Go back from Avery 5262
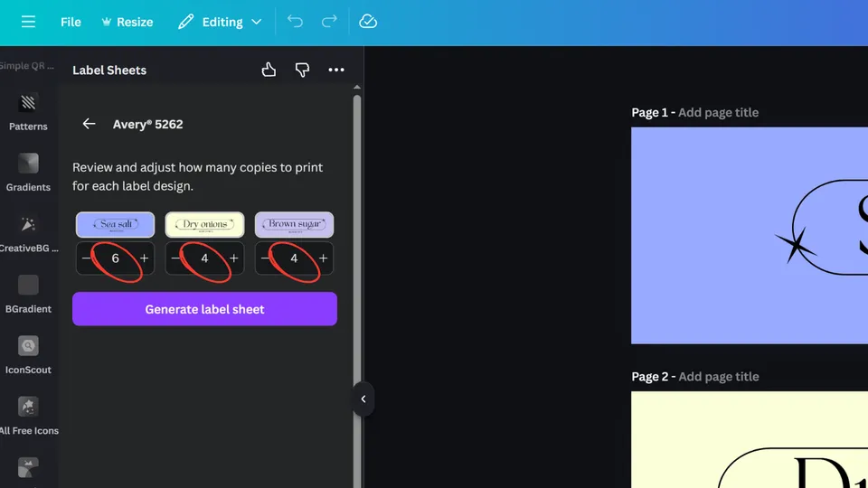This screenshot has height=488, width=868. [x=90, y=124]
